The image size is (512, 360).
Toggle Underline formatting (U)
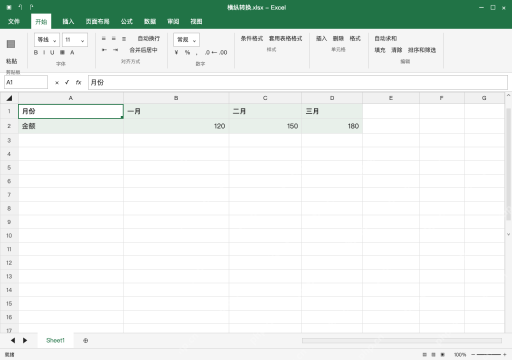(52, 52)
